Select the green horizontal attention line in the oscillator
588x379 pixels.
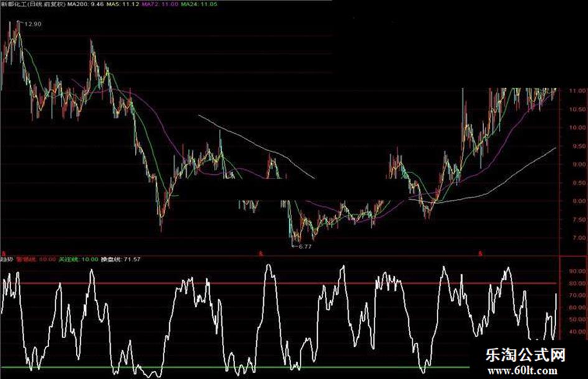tap(235, 367)
